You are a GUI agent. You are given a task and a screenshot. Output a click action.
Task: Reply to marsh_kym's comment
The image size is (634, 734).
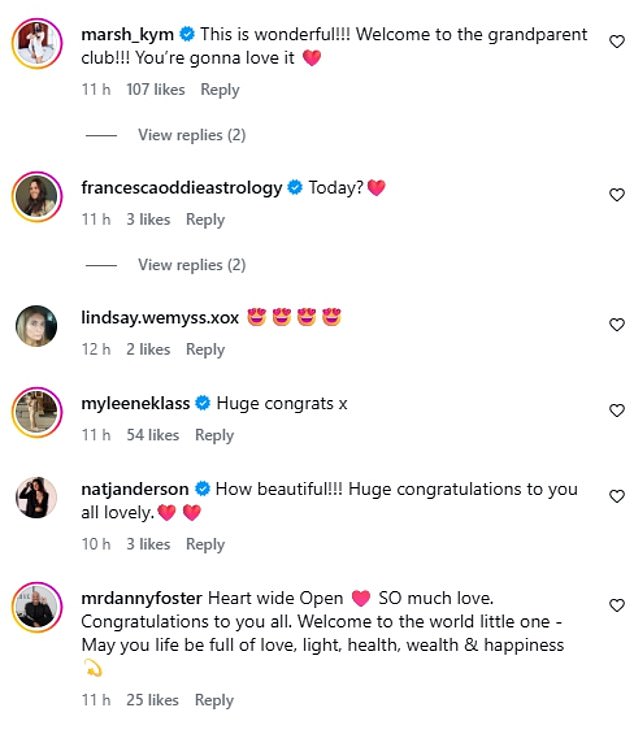coord(220,89)
